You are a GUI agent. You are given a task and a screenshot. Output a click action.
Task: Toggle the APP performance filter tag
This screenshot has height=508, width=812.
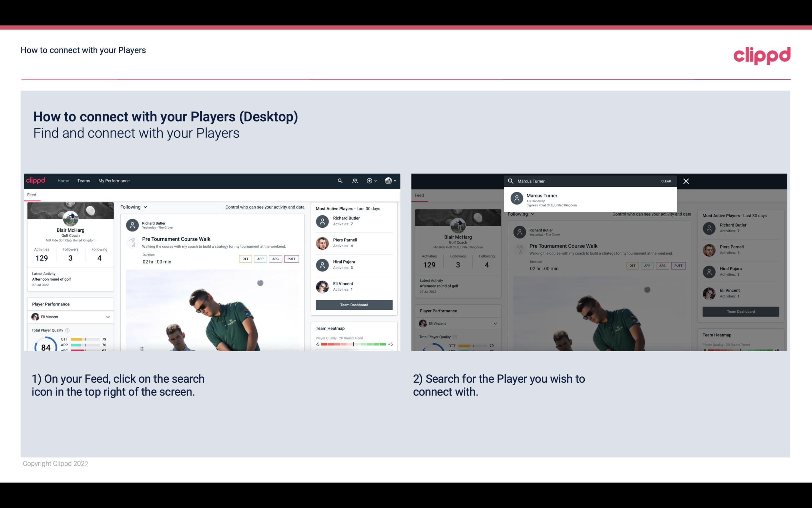pyautogui.click(x=259, y=259)
